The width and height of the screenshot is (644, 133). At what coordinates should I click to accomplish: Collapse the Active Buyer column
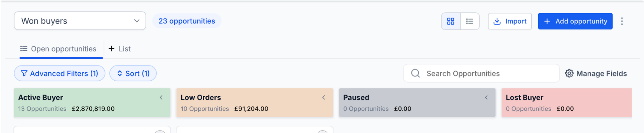point(161,98)
